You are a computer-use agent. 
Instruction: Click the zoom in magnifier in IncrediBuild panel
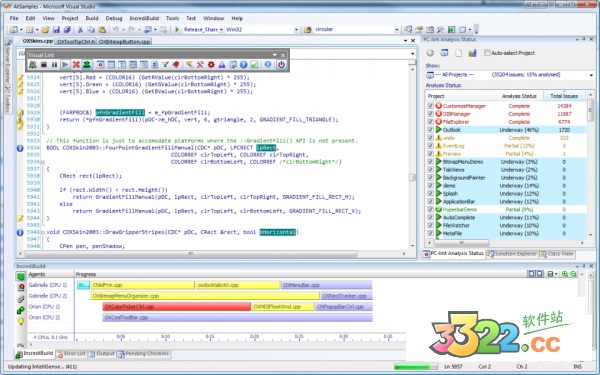pyautogui.click(x=564, y=274)
